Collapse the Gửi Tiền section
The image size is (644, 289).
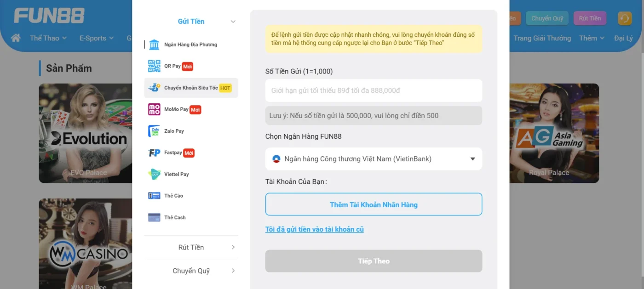point(233,22)
